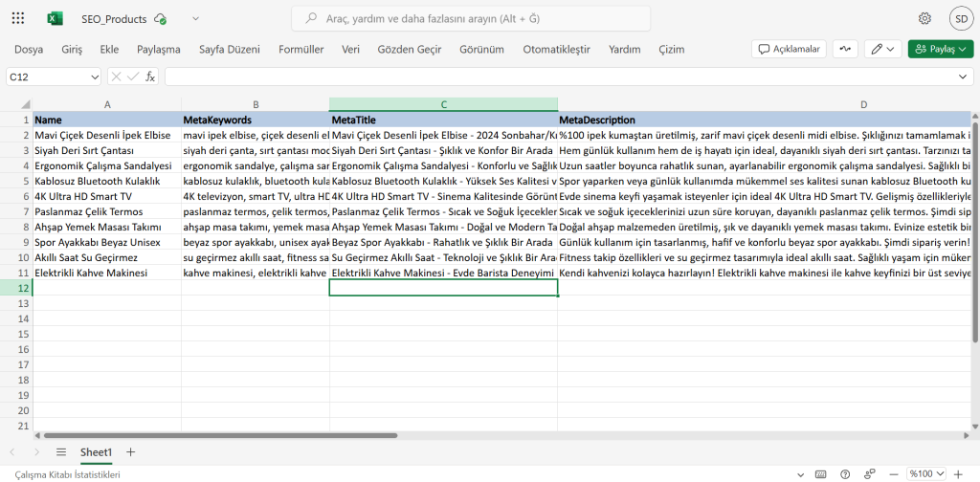
Task: Zoom out with the minus icon
Action: tap(895, 474)
